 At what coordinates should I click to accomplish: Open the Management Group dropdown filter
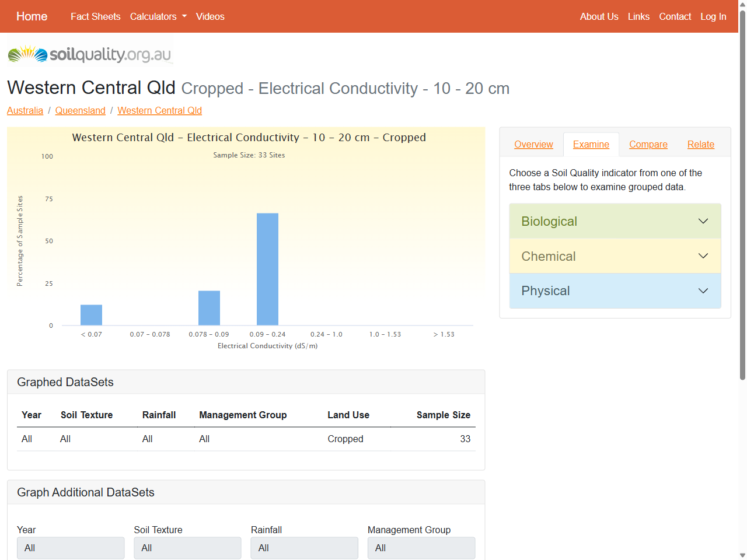pos(421,548)
